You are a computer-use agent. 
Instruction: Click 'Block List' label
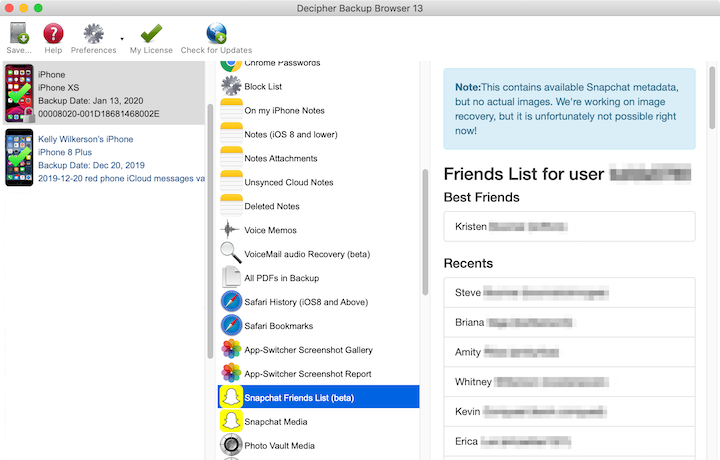(x=263, y=86)
